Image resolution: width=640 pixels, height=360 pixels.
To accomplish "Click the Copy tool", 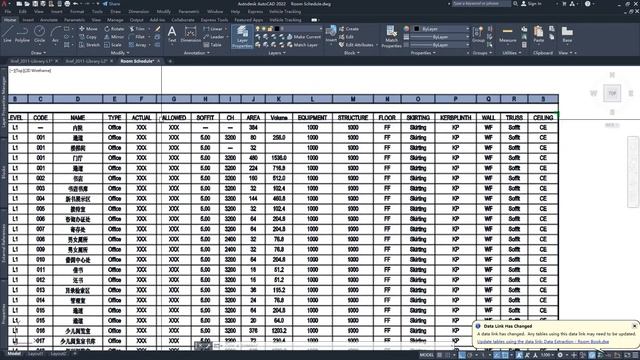I will click(88, 37).
